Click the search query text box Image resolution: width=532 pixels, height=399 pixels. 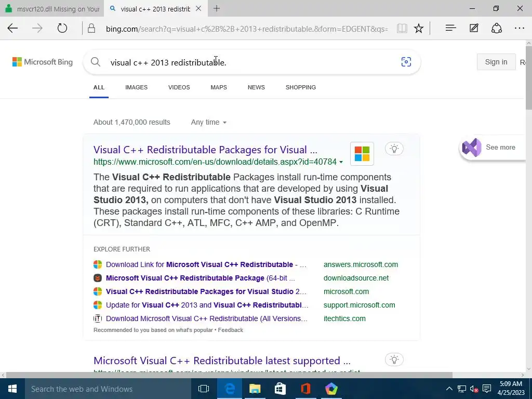[x=251, y=62]
